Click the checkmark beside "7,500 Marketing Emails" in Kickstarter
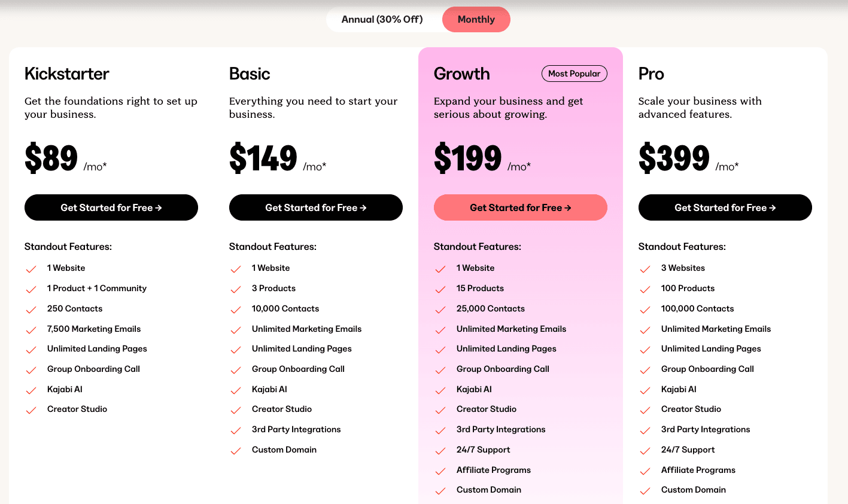This screenshot has height=504, width=848. pyautogui.click(x=31, y=330)
